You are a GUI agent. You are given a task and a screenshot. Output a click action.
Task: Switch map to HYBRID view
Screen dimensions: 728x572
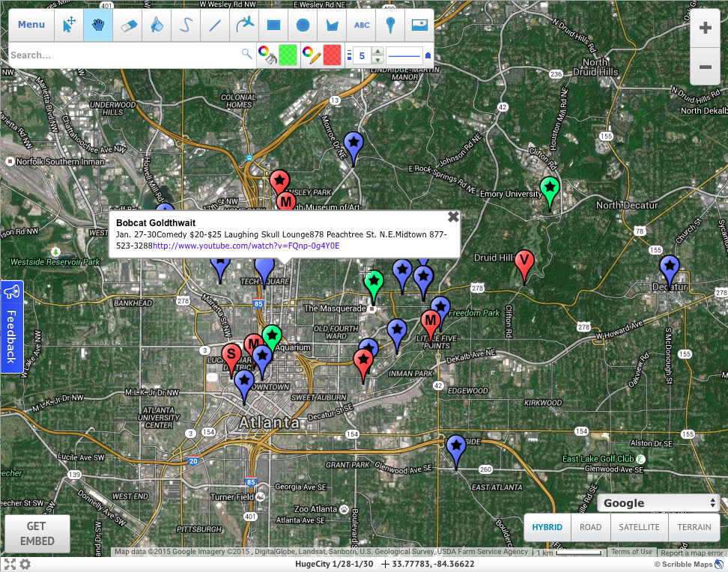pyautogui.click(x=547, y=527)
